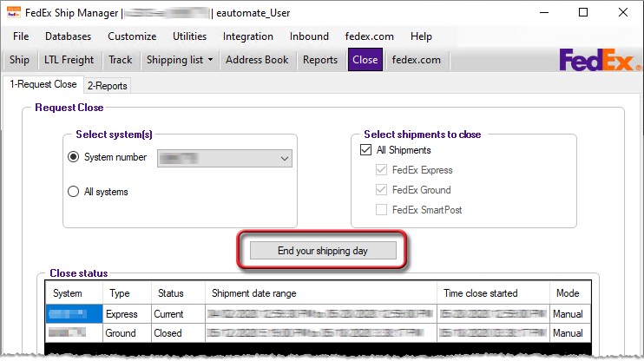Click the FedEx logo in the toolbar
The image size is (644, 361).
[600, 60]
